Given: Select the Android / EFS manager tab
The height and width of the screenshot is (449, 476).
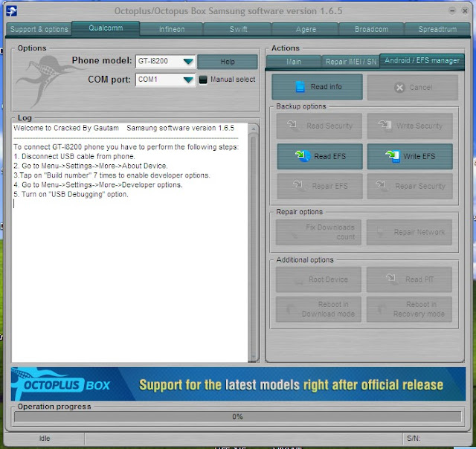Looking at the screenshot, I should 422,61.
